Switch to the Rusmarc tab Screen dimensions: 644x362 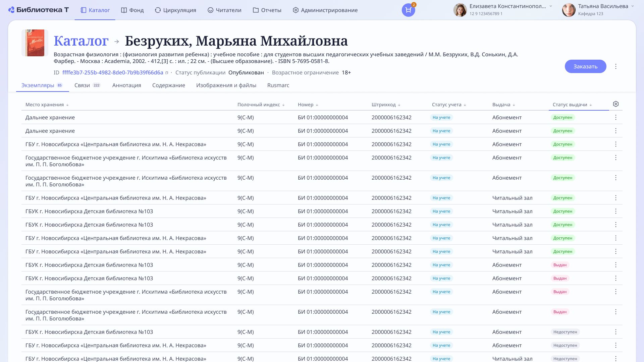click(x=278, y=85)
